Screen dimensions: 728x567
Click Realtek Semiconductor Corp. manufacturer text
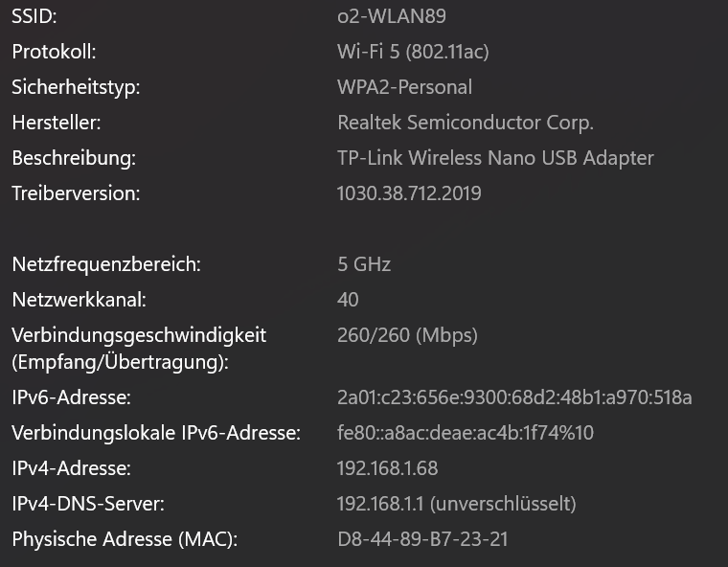click(x=466, y=123)
